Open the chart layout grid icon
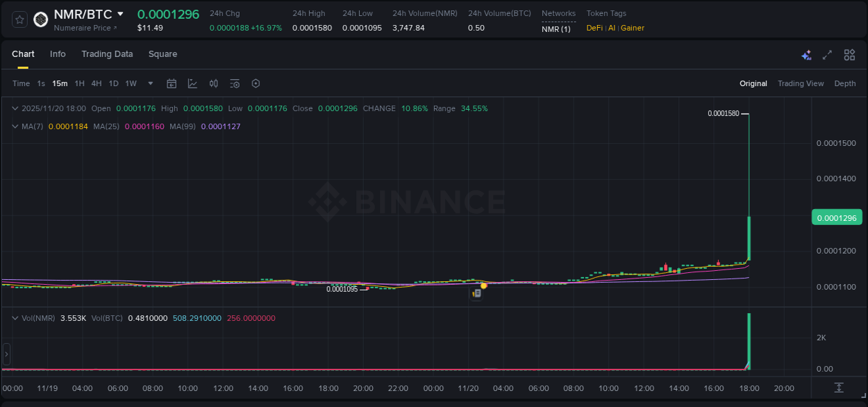Screen dimensions: 868x407 tap(849, 54)
